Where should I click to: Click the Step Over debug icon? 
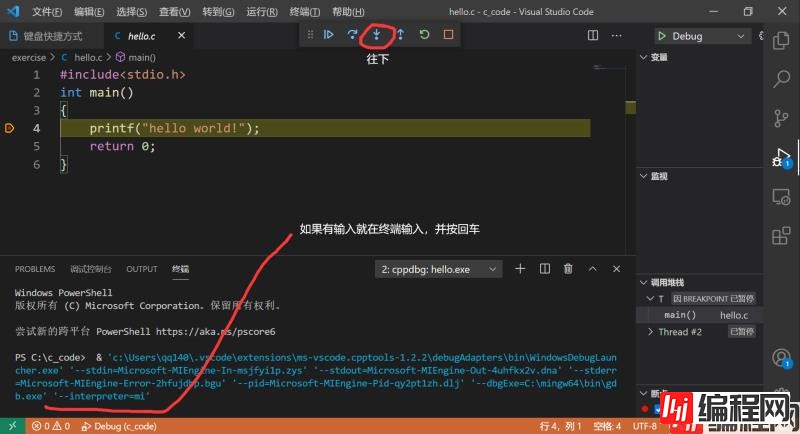[x=352, y=35]
